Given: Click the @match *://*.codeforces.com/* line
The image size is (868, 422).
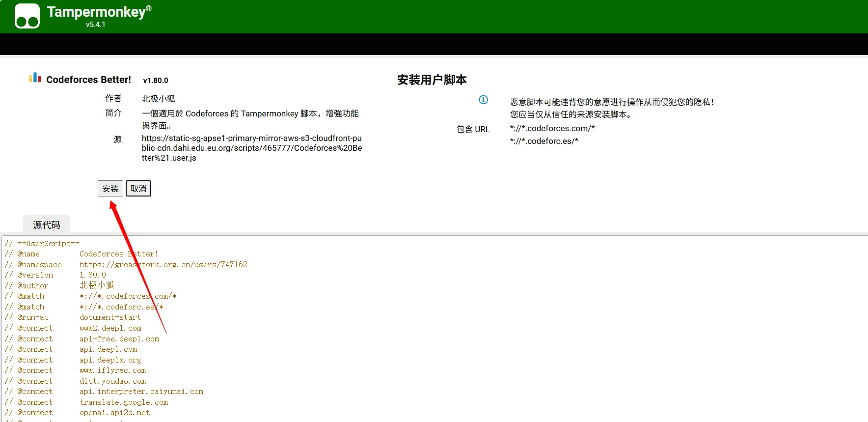Looking at the screenshot, I should point(91,296).
